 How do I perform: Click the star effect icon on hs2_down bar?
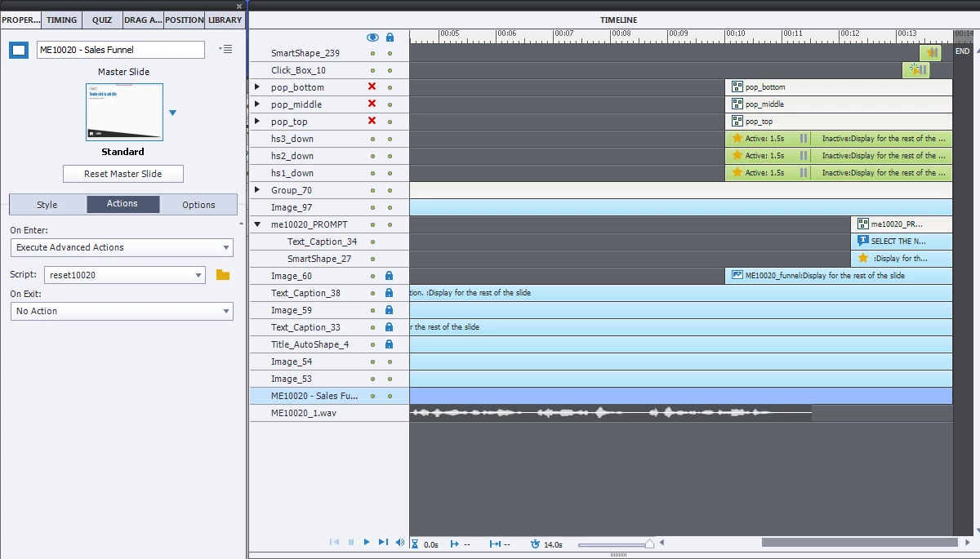(x=737, y=156)
